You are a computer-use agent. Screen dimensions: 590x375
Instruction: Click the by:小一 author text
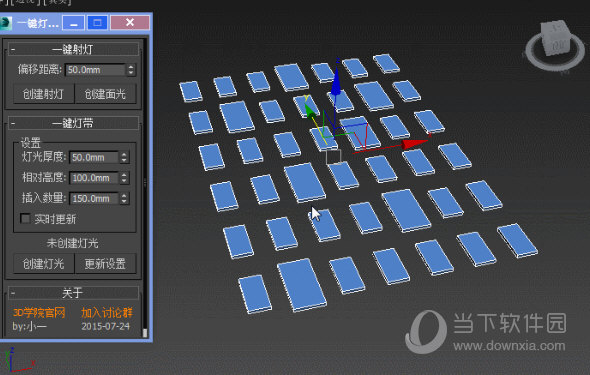pos(29,326)
